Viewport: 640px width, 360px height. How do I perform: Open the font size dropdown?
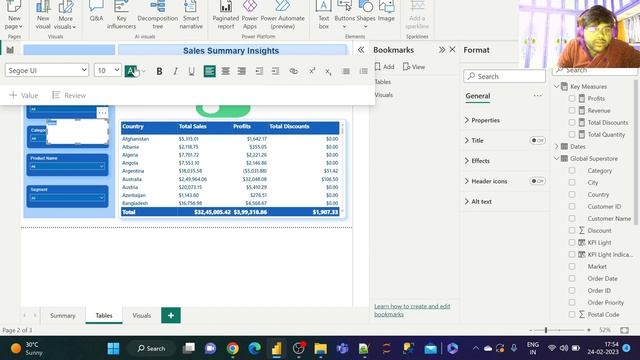(108, 70)
